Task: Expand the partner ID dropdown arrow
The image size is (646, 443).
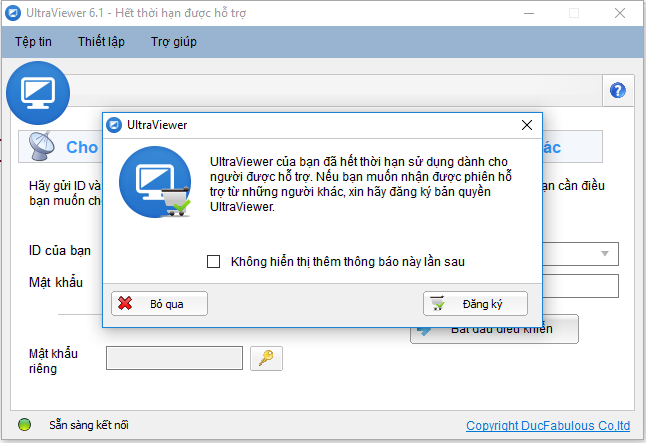Action: (x=604, y=253)
